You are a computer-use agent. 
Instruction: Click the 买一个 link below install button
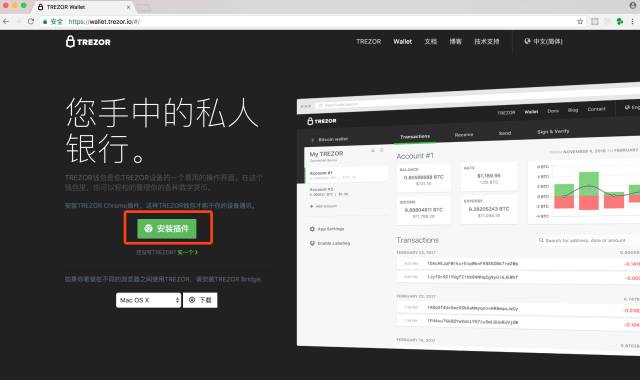click(187, 253)
